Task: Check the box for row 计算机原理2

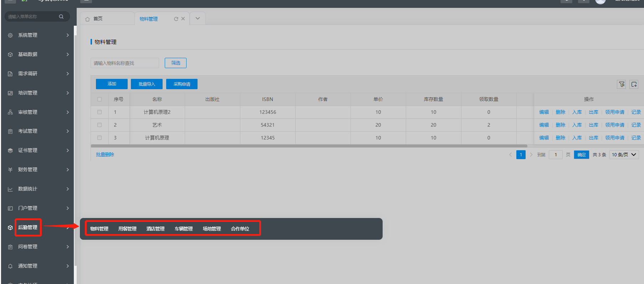Action: tap(99, 112)
